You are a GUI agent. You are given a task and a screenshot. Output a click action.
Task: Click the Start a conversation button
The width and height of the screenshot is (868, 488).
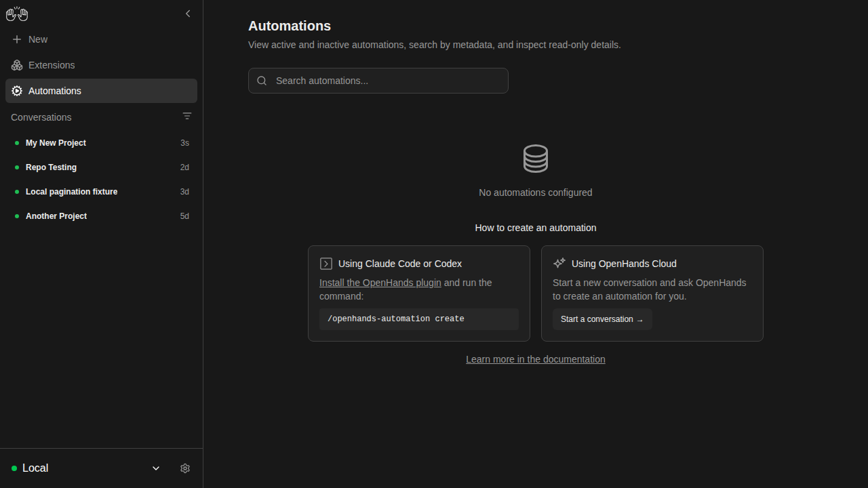pyautogui.click(x=602, y=319)
